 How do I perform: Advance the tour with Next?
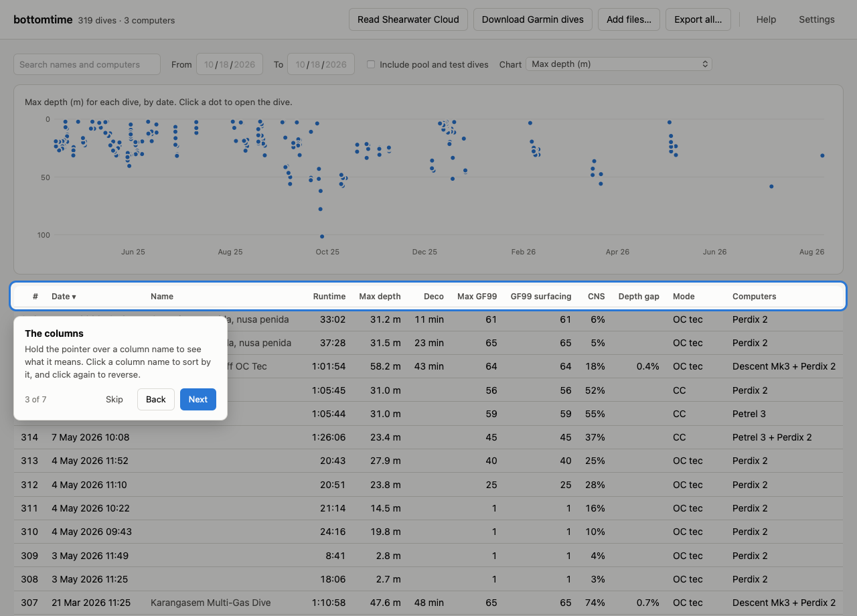[x=198, y=399]
